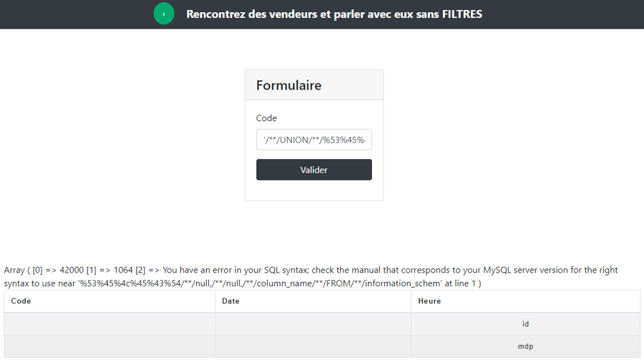Click empty Code cell in the id row
The image size is (644, 360).
pos(109,324)
